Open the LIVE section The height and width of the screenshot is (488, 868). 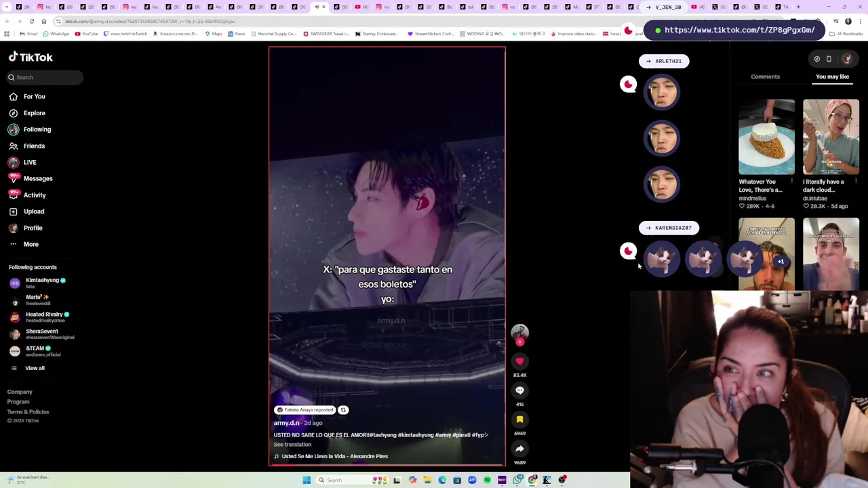[22, 162]
